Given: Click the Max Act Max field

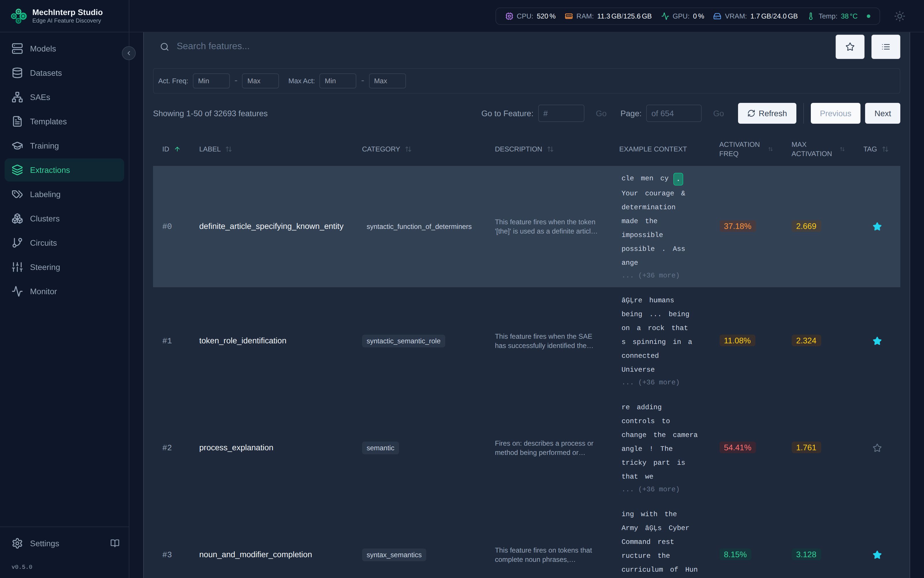Looking at the screenshot, I should point(387,81).
